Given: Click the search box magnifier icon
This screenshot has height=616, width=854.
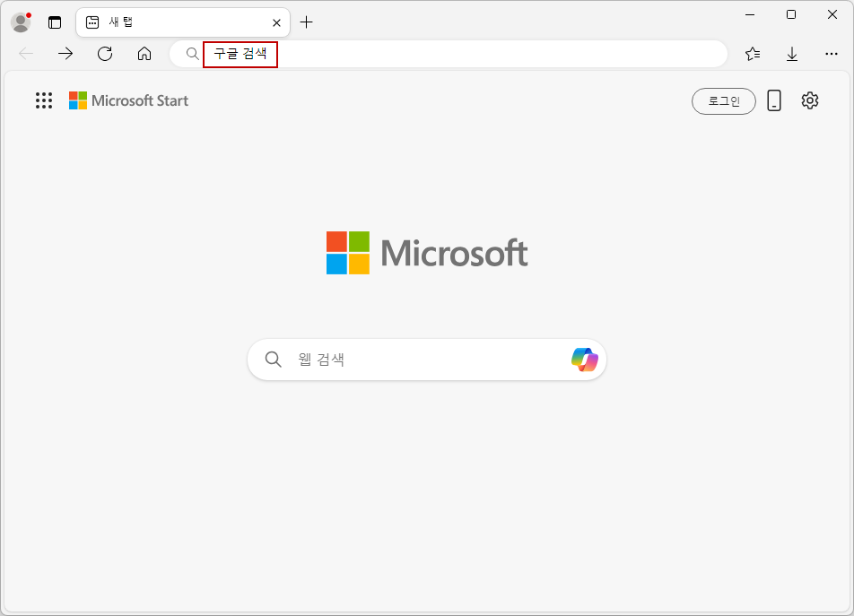Looking at the screenshot, I should 274,360.
